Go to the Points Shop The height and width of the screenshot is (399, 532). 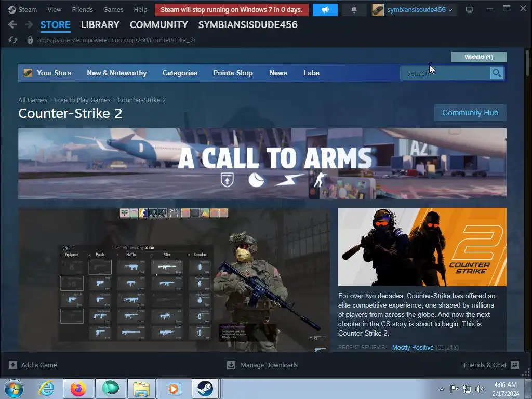coord(233,73)
